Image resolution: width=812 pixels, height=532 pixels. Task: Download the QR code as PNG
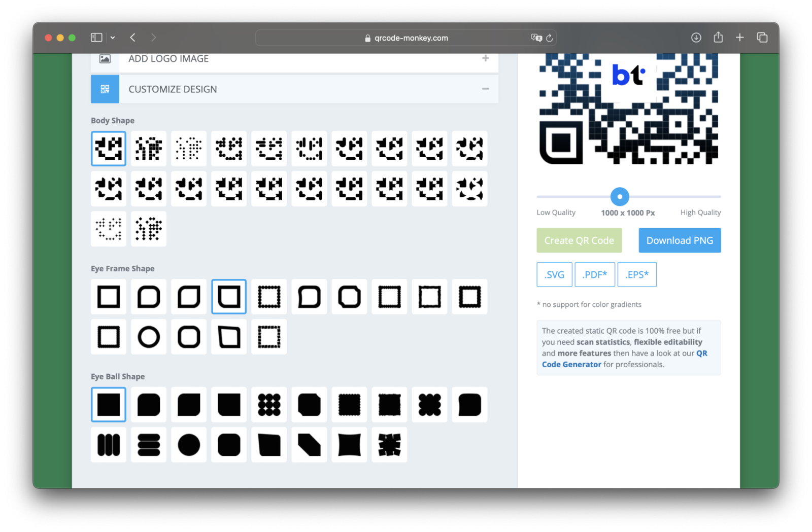point(680,240)
